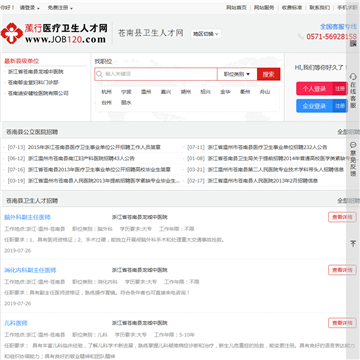This screenshot has width=360, height=360.
Task: Click 查看详情 for 消化内科副主任医师
Action: click(x=342, y=270)
